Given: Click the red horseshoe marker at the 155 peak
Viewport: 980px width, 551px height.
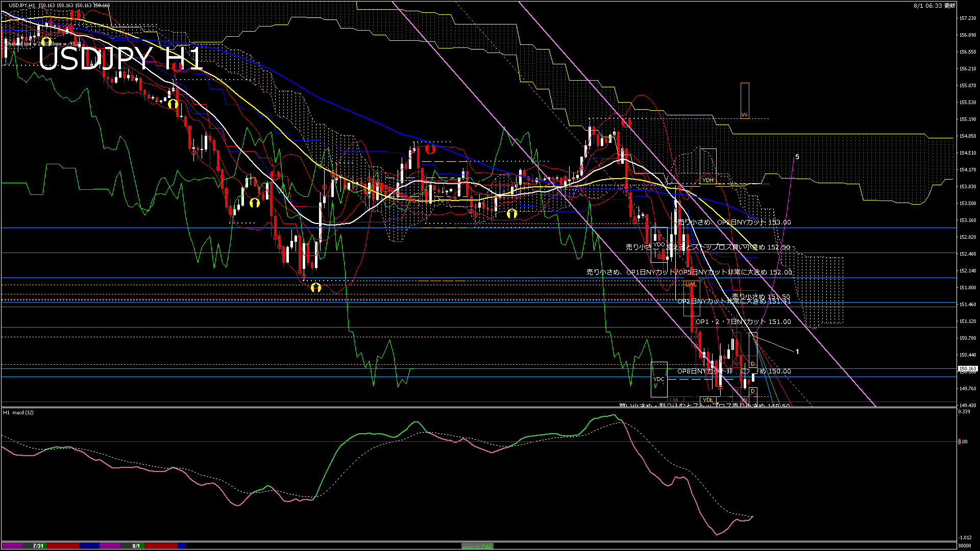Looking at the screenshot, I should click(626, 122).
